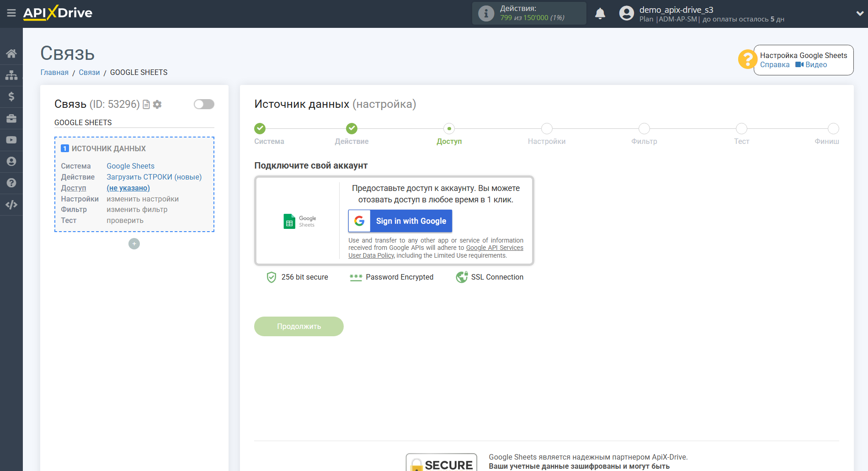Select the home icon in the sidebar
Screen dimensions: 868x471
[x=11, y=53]
